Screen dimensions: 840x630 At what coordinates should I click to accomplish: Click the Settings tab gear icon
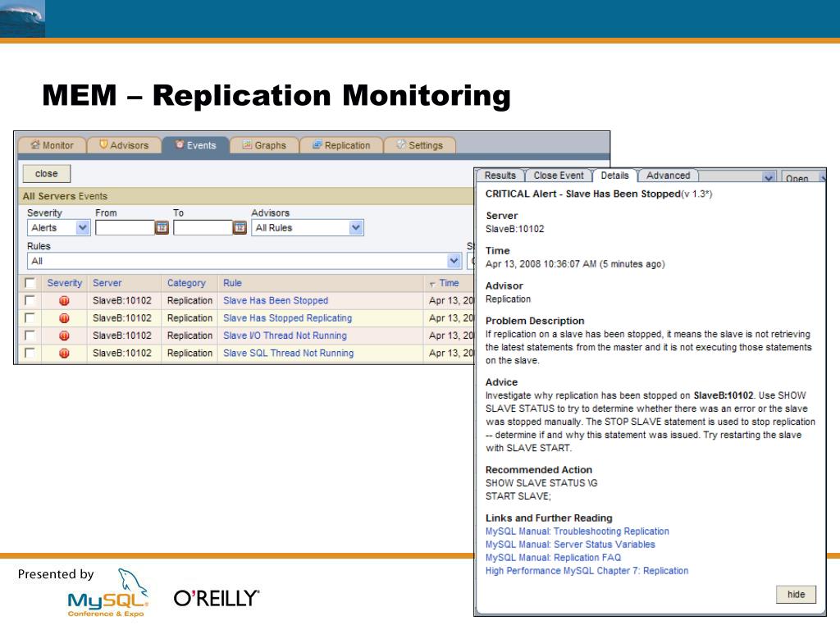pyautogui.click(x=401, y=144)
